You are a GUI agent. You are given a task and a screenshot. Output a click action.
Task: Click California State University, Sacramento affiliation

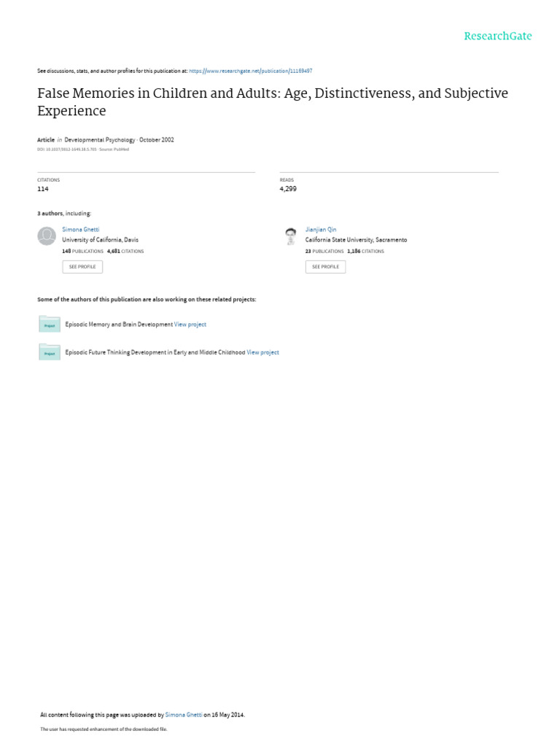(356, 240)
